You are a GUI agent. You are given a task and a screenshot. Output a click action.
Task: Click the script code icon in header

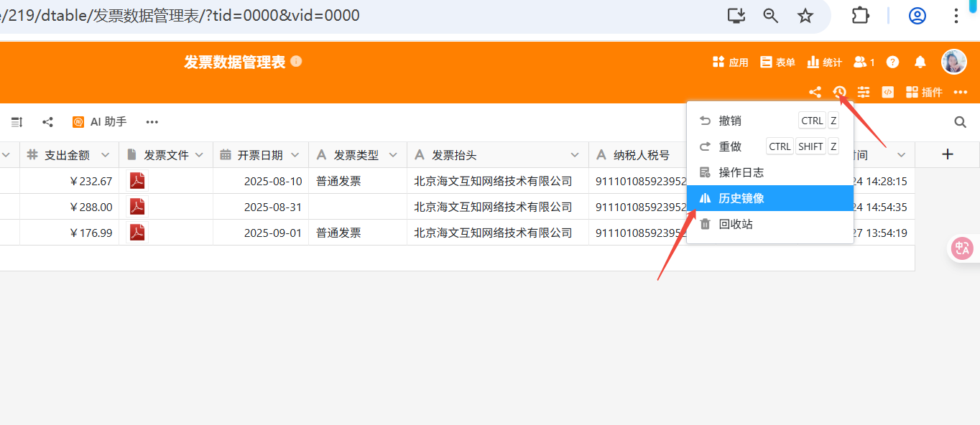pyautogui.click(x=887, y=92)
